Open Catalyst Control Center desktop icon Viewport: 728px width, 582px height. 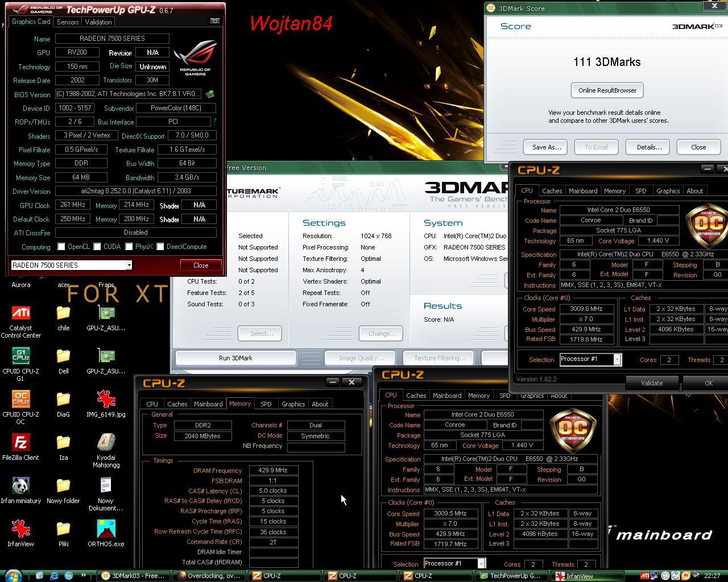[x=21, y=322]
